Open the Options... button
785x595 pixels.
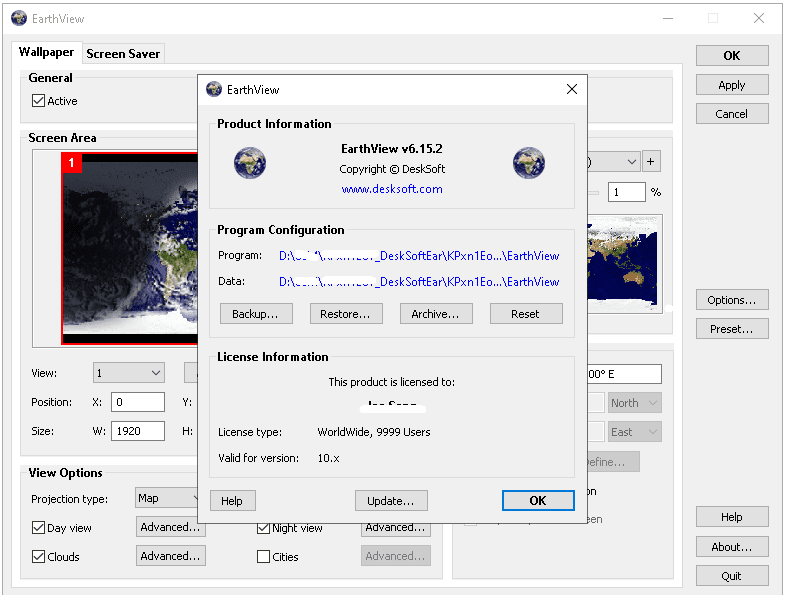(732, 300)
